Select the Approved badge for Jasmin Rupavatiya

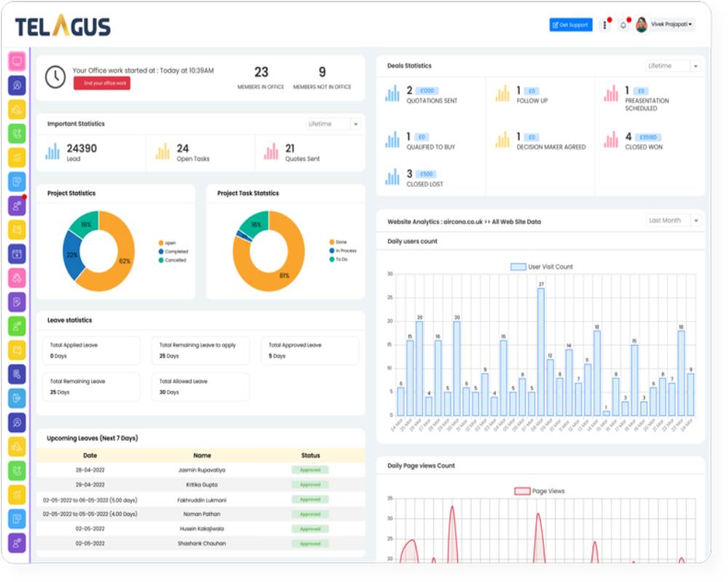(x=310, y=471)
